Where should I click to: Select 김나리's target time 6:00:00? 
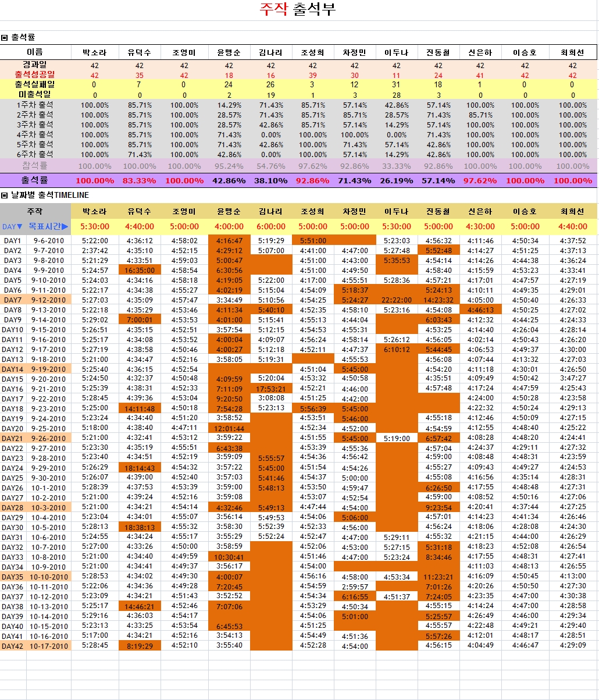click(271, 227)
